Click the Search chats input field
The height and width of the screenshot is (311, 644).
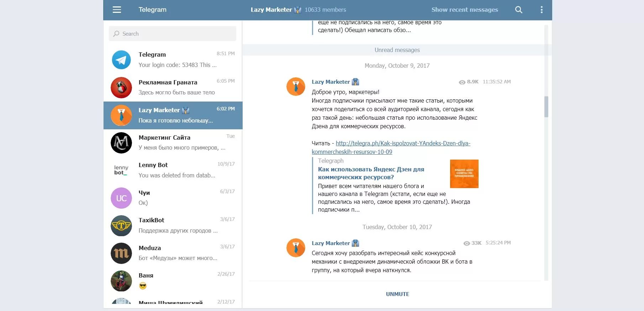pos(172,33)
